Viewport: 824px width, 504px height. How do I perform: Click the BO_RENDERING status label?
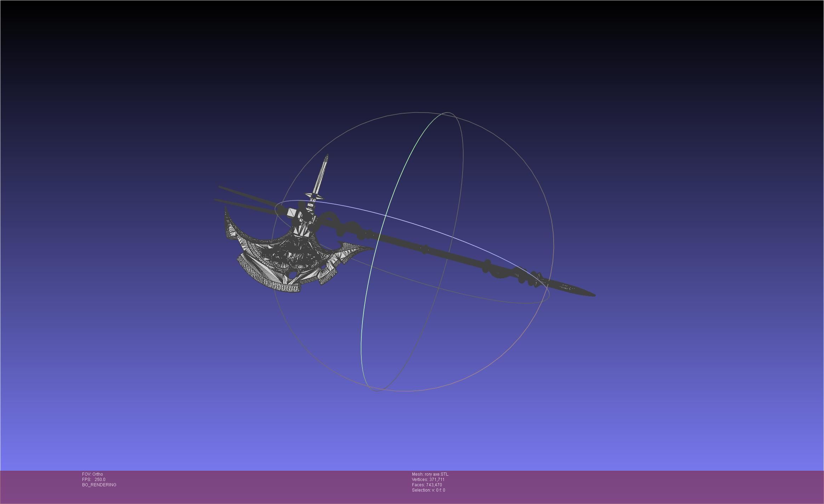[x=99, y=485]
